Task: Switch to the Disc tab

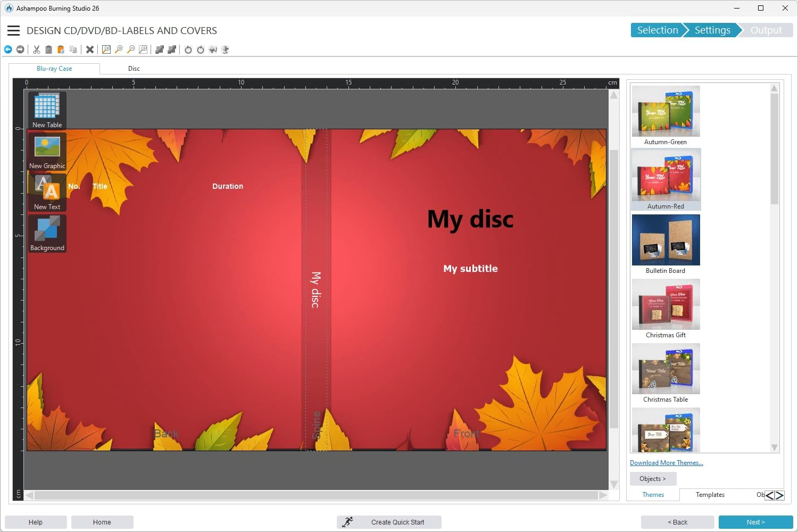Action: click(134, 68)
